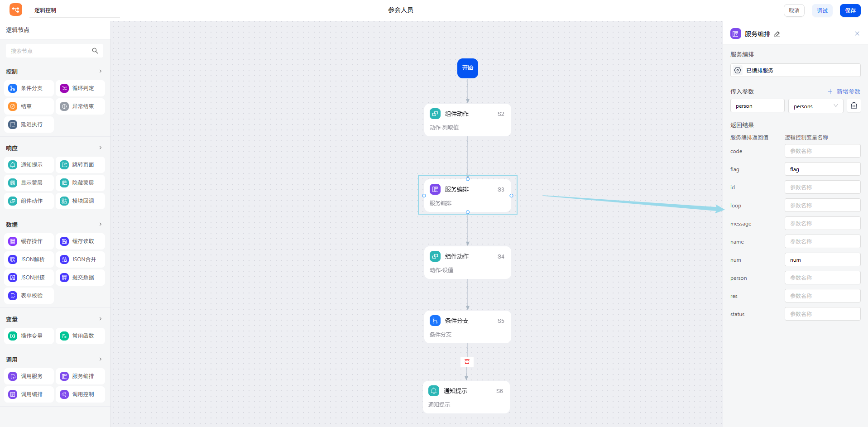Click the edit pencil icon beside 服务编排 title
The image size is (868, 427).
point(777,34)
